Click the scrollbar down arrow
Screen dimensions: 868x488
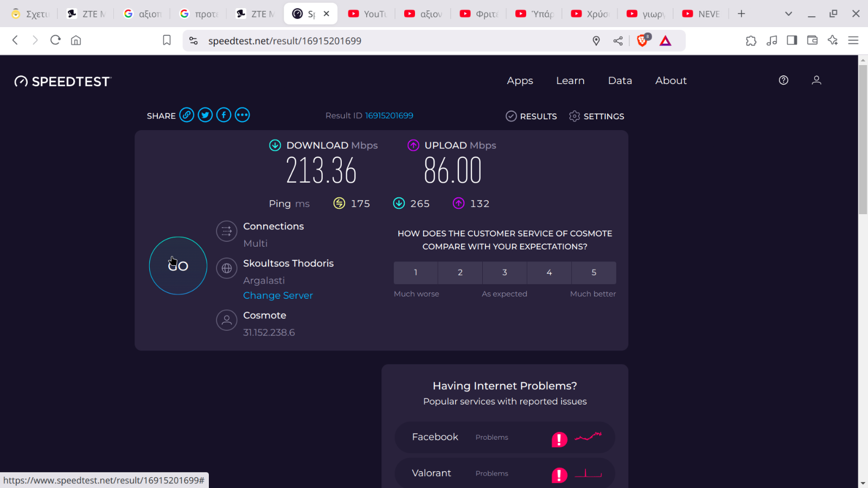[x=863, y=483]
